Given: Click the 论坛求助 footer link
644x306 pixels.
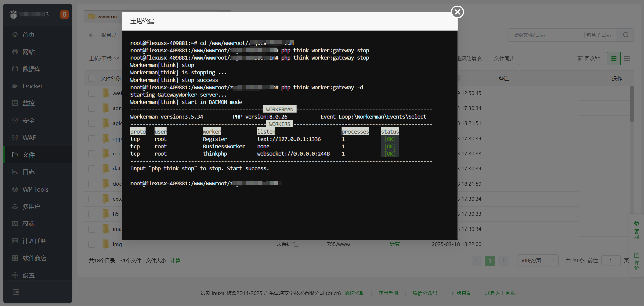Looking at the screenshot, I should click(x=354, y=293).
